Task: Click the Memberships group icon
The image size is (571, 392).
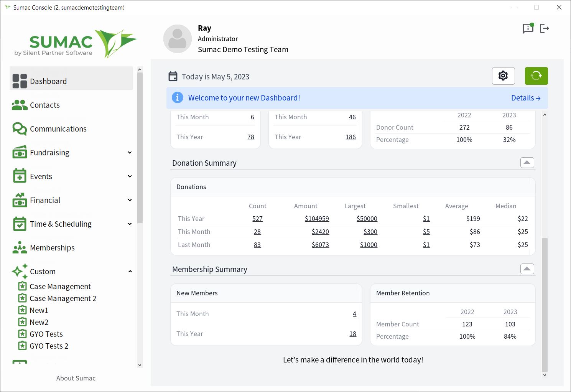Action: tap(20, 247)
